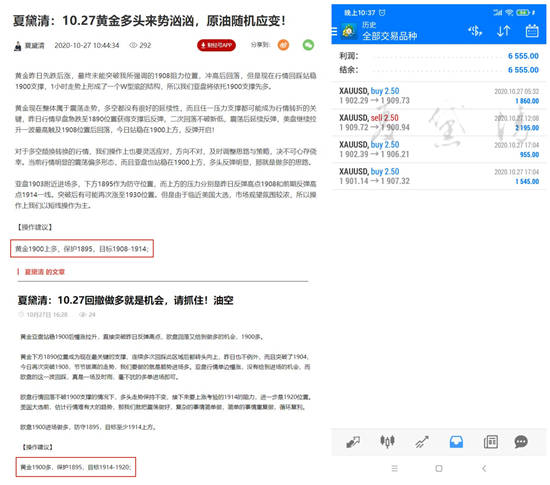Tap Android recent apps menu button

coord(395,469)
